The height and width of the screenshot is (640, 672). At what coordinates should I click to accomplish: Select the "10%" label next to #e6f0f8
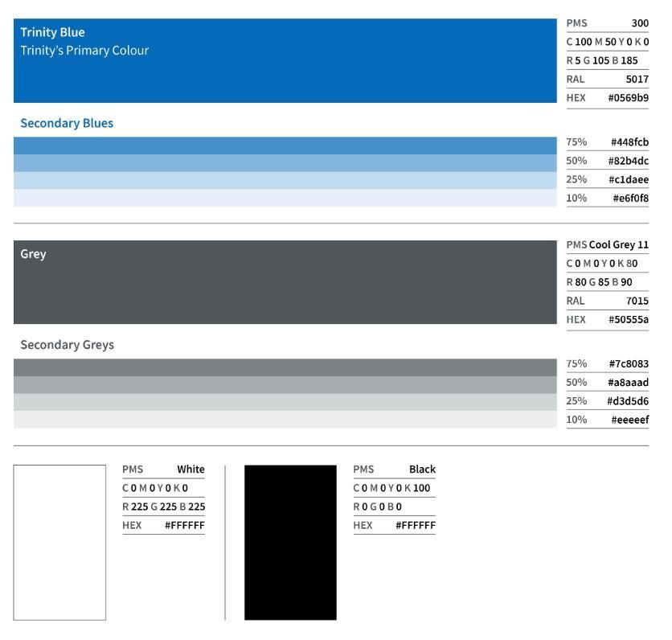point(576,198)
